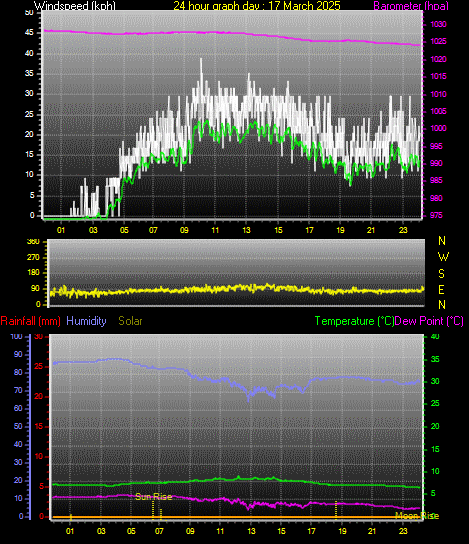Click hour label 13 under the windspeed graph
Image resolution: width=469 pixels, height=544 pixels.
[x=246, y=230]
